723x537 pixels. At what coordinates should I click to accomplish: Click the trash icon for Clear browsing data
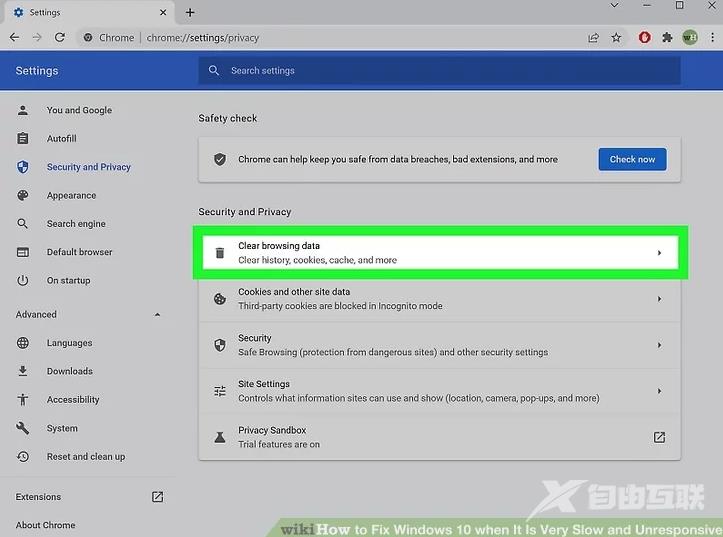point(220,253)
